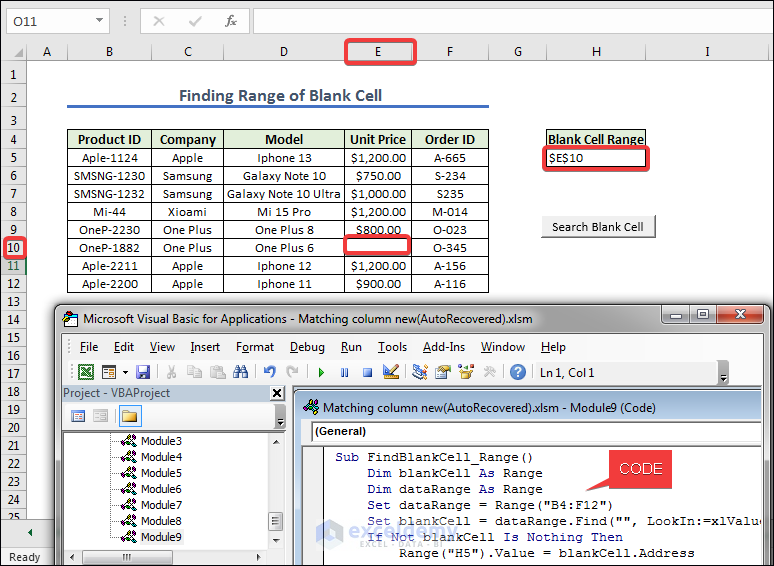
Task: Click the View Microsoft Excel toolbar icon
Action: click(x=86, y=372)
